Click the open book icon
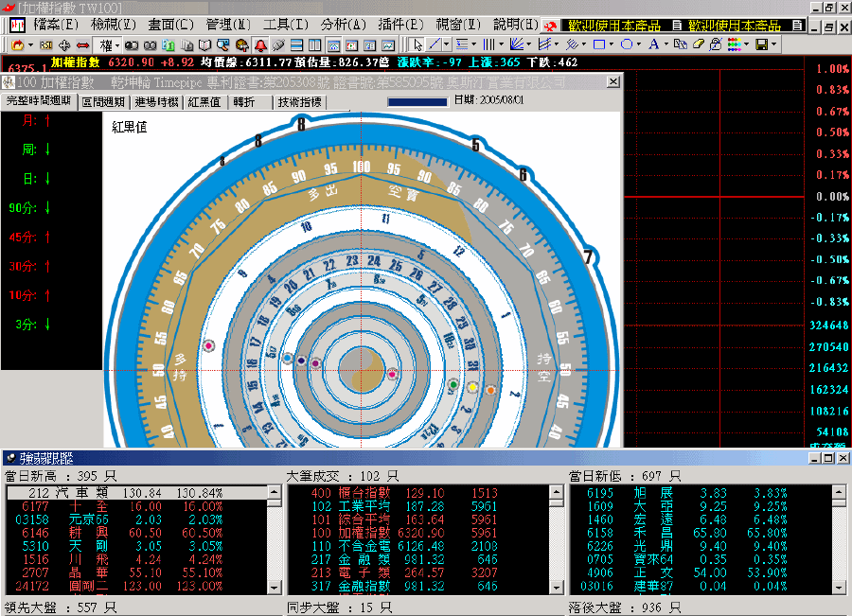Image resolution: width=852 pixels, height=616 pixels. coord(205,44)
